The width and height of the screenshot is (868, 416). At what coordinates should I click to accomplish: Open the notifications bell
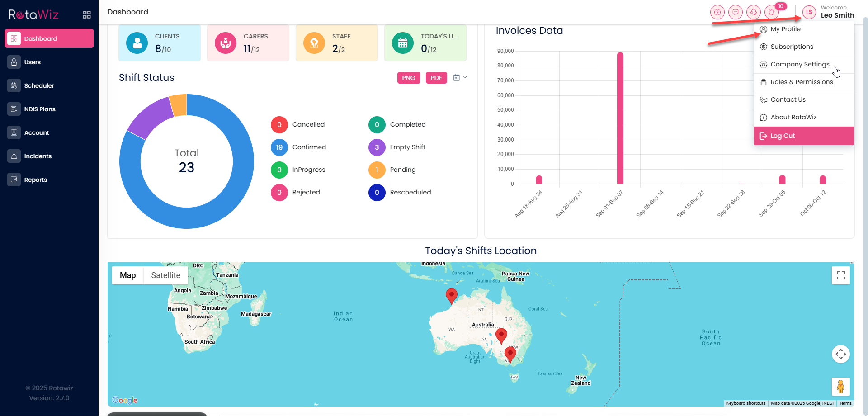coord(772,12)
